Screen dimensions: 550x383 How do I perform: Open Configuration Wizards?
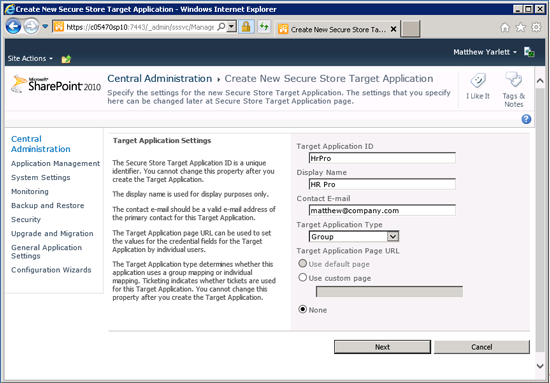click(x=51, y=270)
